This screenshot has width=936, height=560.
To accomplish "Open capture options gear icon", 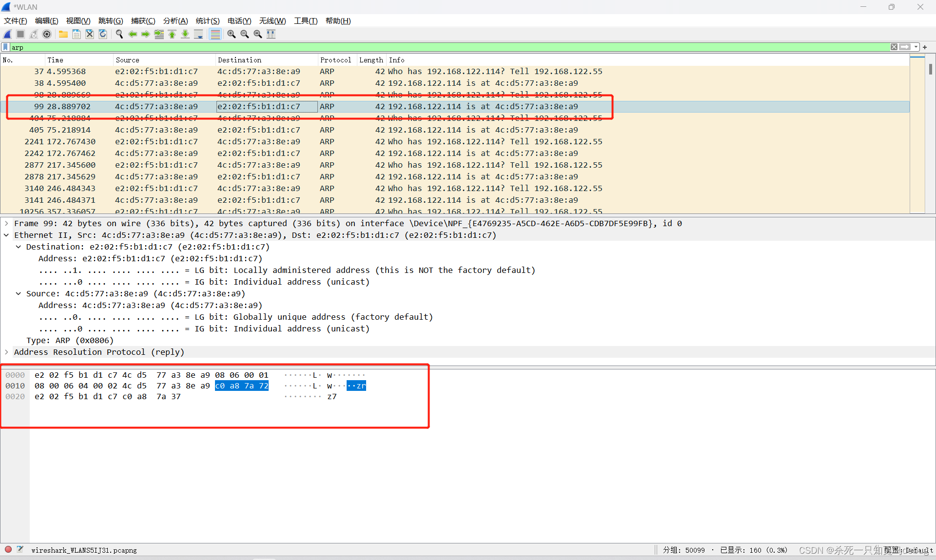I will click(x=47, y=34).
